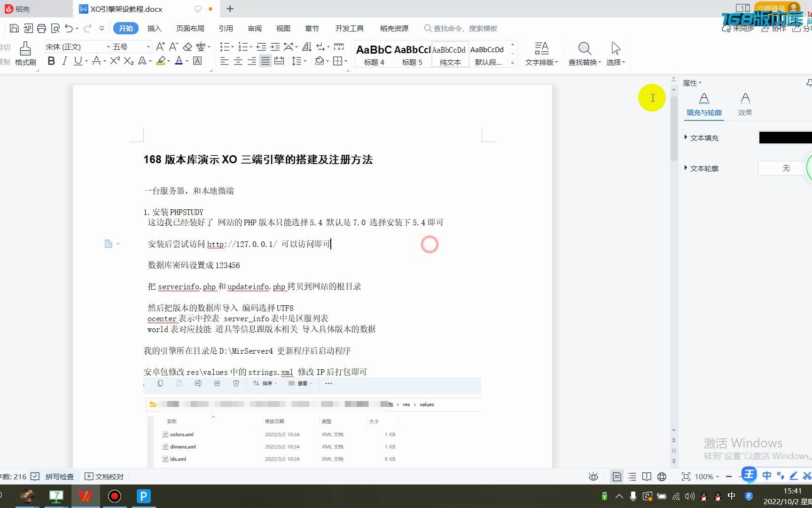
Task: Switch to reading layout view in status bar
Action: 647,476
